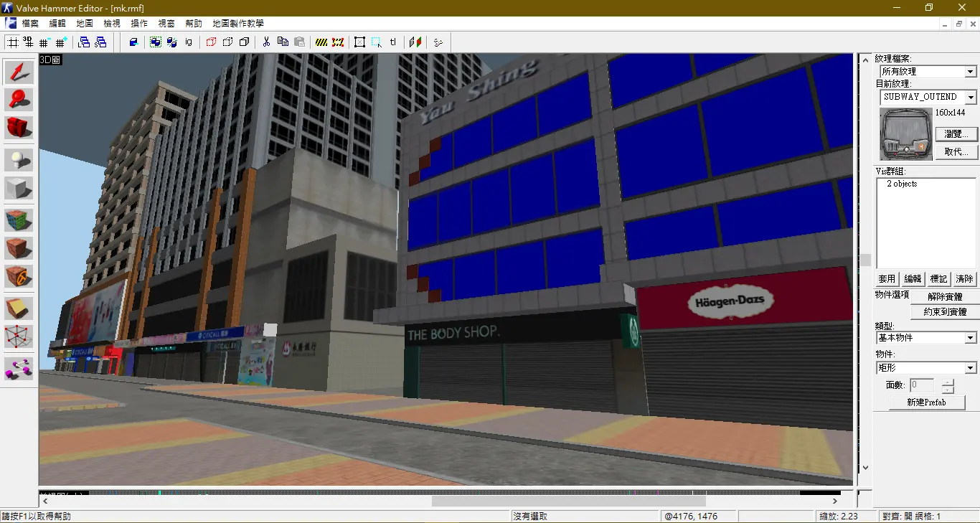This screenshot has height=523, width=980.
Task: Toggle texture alignment red-green icon
Action: pyautogui.click(x=415, y=42)
